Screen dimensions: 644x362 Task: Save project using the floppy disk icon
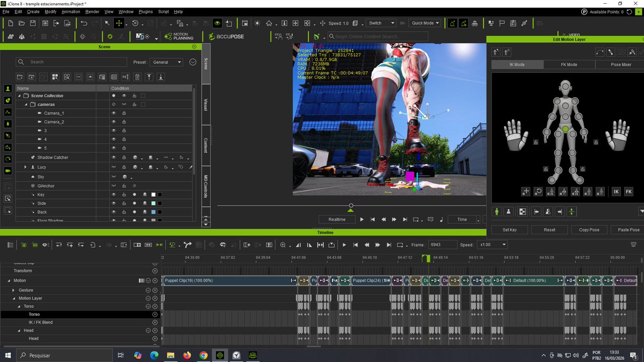[x=33, y=23]
